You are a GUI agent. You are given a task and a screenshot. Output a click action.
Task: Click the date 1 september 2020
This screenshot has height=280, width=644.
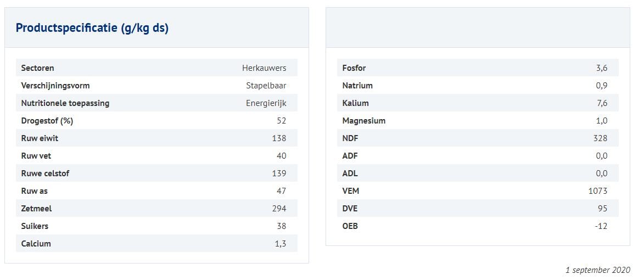[597, 270]
